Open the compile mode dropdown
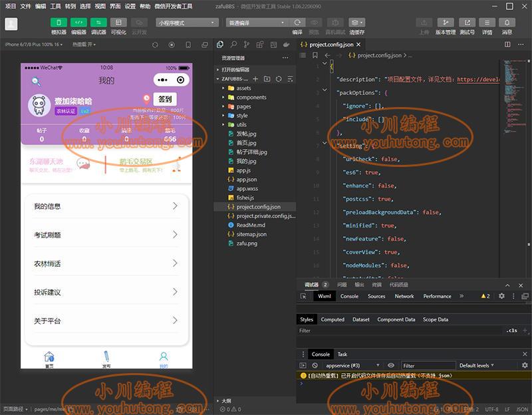 (x=256, y=23)
